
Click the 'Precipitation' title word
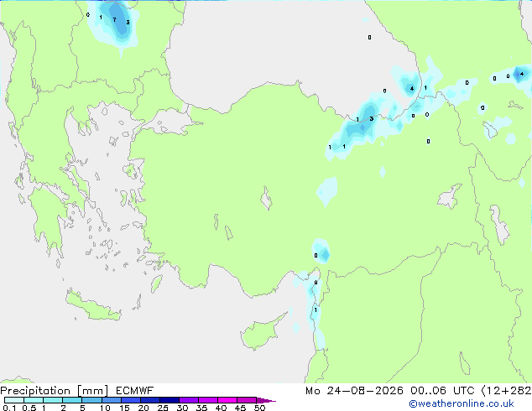[35, 391]
